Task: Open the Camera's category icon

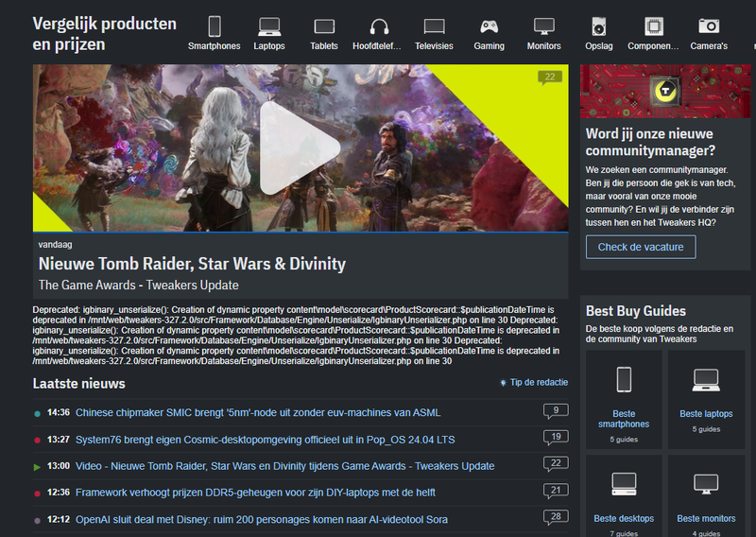Action: [x=709, y=26]
